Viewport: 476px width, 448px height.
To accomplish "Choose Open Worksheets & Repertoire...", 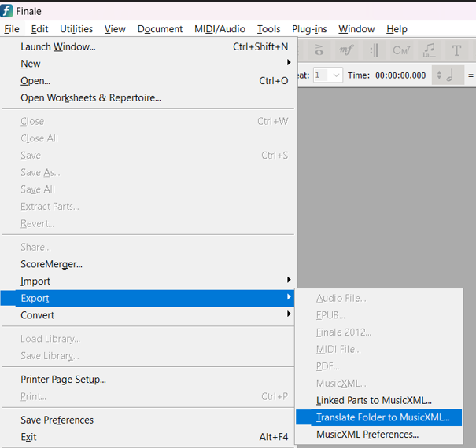I will (149, 97).
